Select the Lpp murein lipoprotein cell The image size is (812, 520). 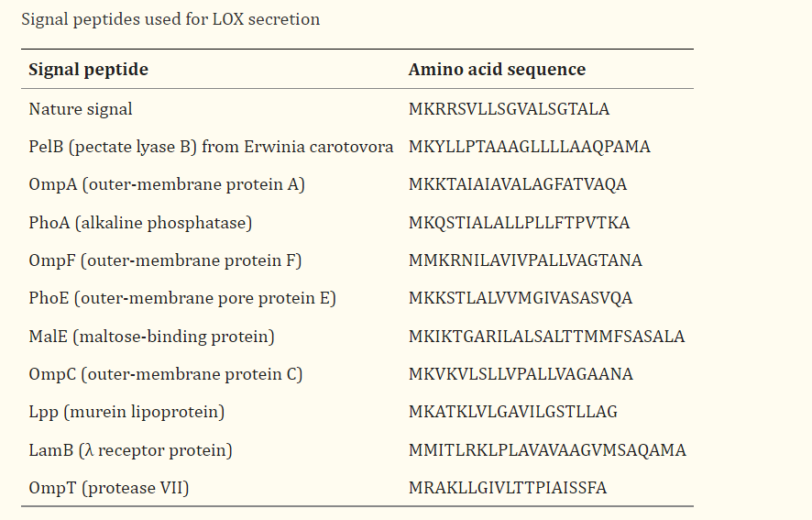tap(126, 412)
